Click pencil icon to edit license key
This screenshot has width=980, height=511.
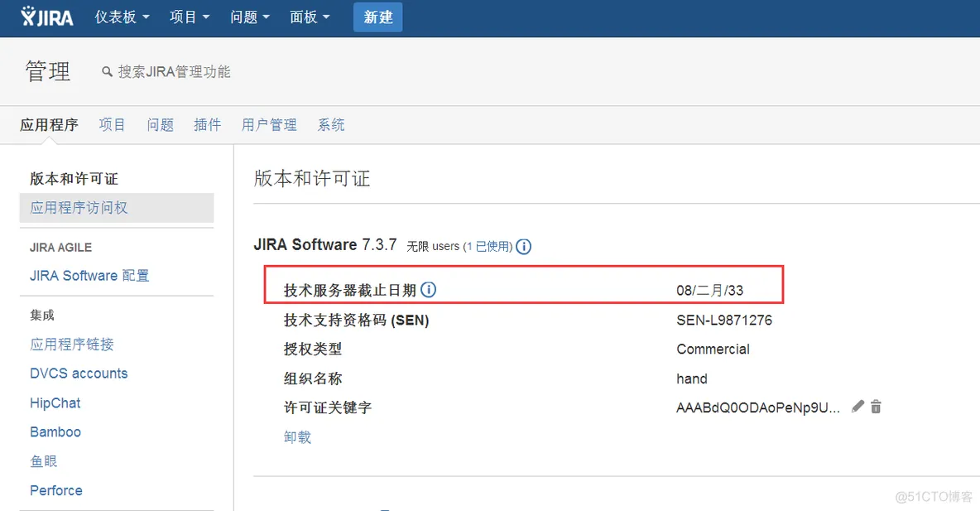click(x=858, y=407)
